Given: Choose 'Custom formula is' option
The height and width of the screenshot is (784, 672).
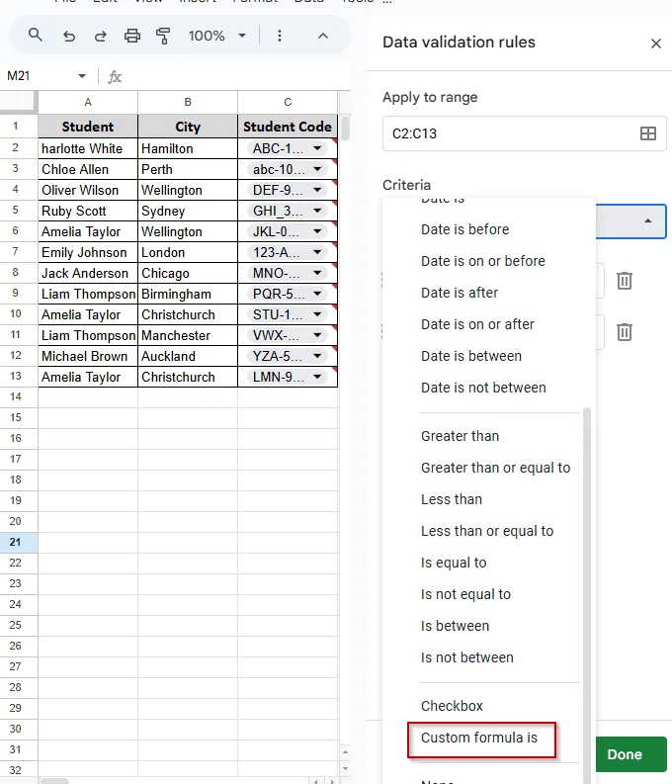Looking at the screenshot, I should click(481, 738).
